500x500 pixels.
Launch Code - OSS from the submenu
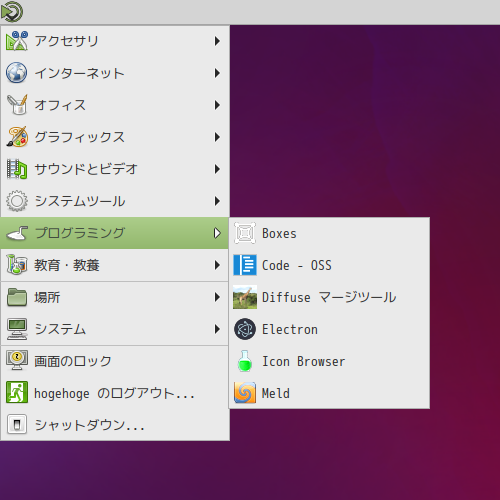(x=329, y=265)
